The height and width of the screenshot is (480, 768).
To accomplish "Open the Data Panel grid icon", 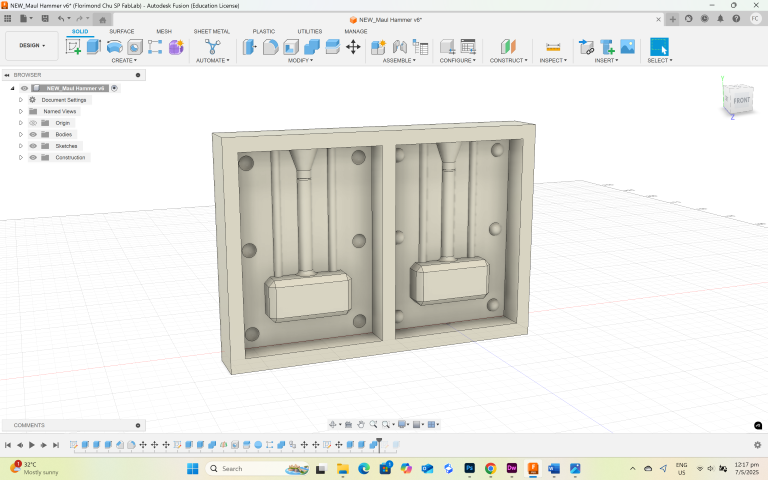I will click(x=8, y=19).
